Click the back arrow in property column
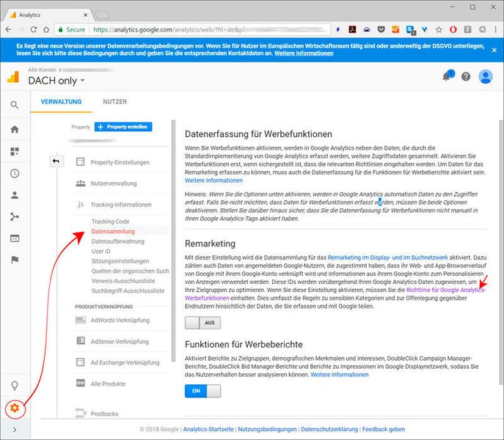504x440 pixels. pyautogui.click(x=56, y=161)
